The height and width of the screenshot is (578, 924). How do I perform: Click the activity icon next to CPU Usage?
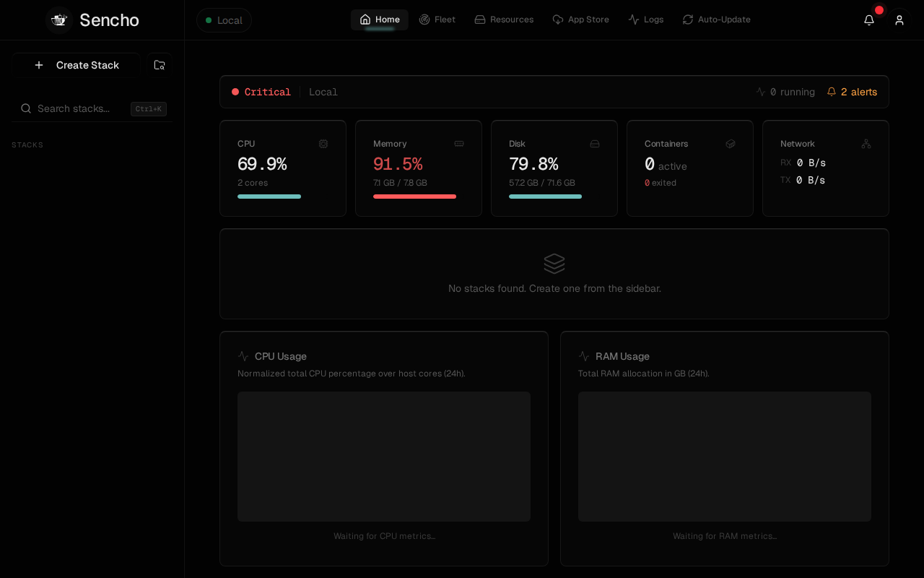pyautogui.click(x=243, y=356)
